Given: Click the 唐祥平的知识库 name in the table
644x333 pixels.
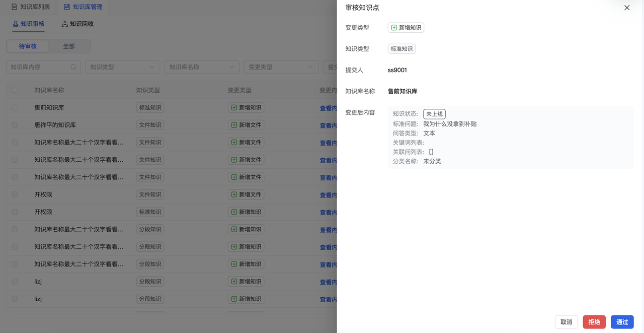Looking at the screenshot, I should 55,125.
